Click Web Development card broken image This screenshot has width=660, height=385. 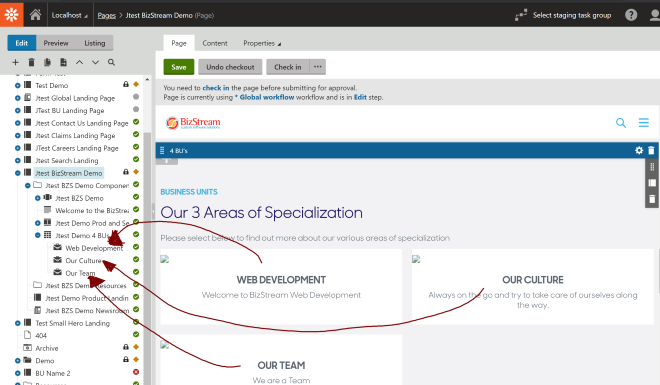pyautogui.click(x=165, y=259)
